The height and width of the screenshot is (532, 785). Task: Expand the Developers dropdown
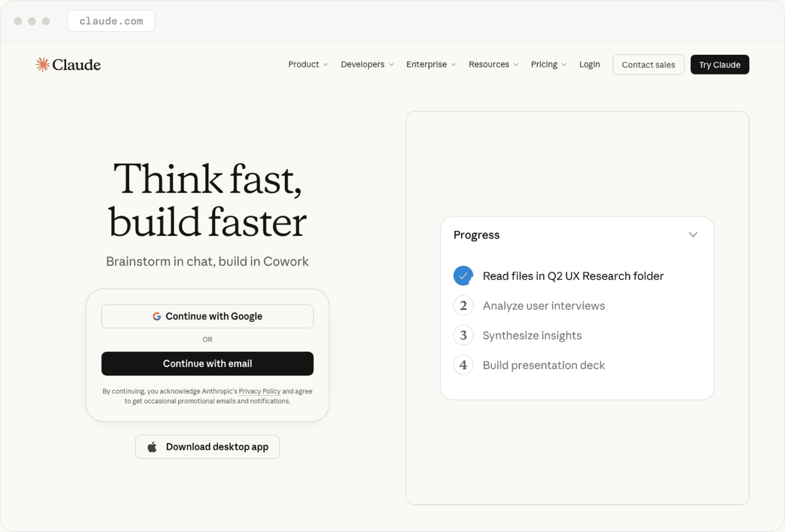[x=367, y=65]
